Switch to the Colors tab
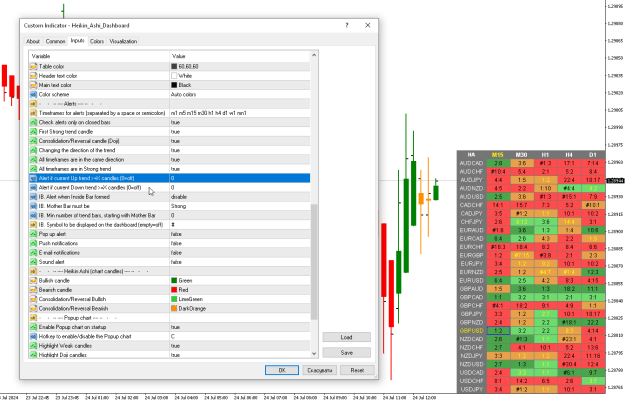625x403 pixels. tap(97, 41)
